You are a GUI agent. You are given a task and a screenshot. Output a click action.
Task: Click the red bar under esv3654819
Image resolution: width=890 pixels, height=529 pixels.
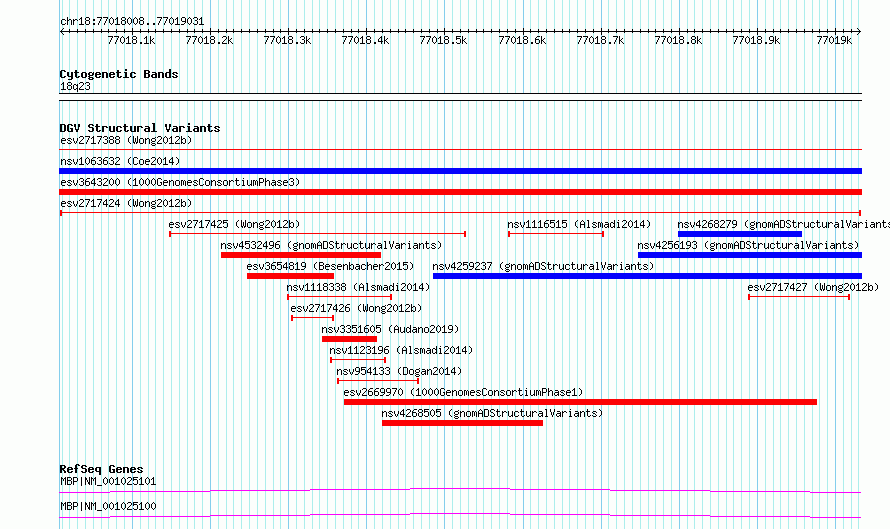tap(290, 276)
